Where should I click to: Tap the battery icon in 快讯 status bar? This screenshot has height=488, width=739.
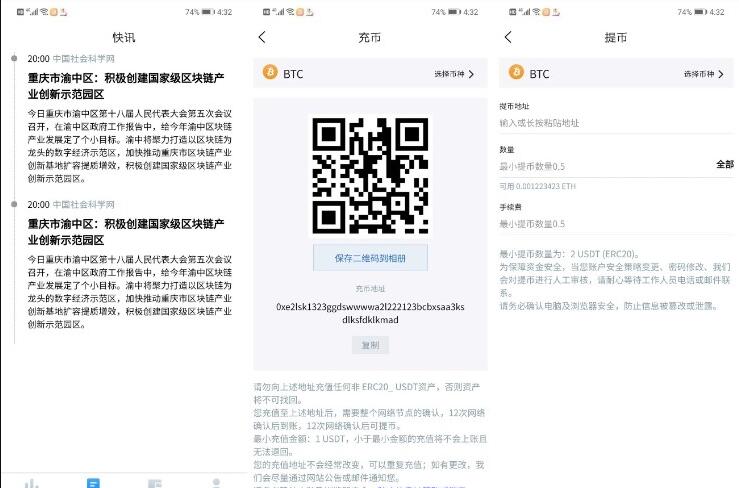pyautogui.click(x=208, y=12)
